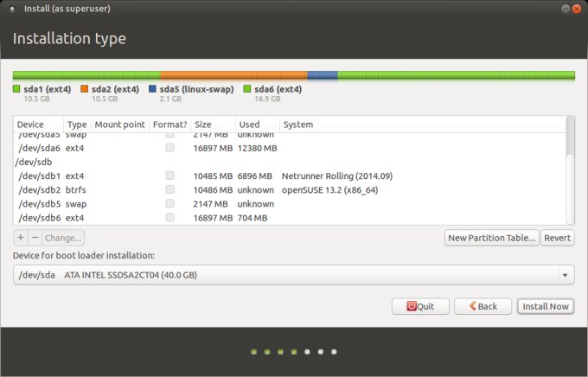The width and height of the screenshot is (588, 377).
Task: Select the /dev/sdb1 partition row
Action: [x=290, y=176]
